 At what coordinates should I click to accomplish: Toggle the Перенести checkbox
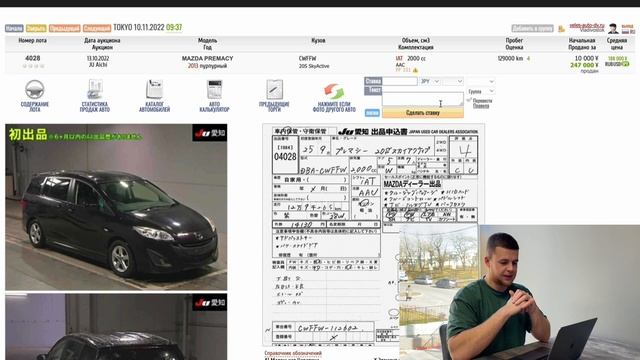coord(469,100)
